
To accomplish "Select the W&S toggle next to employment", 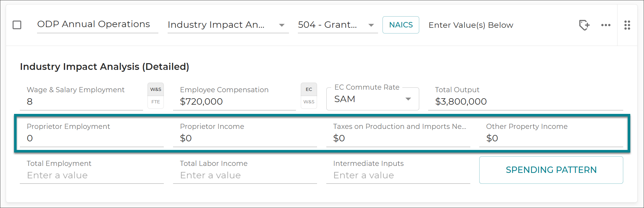I will 156,89.
